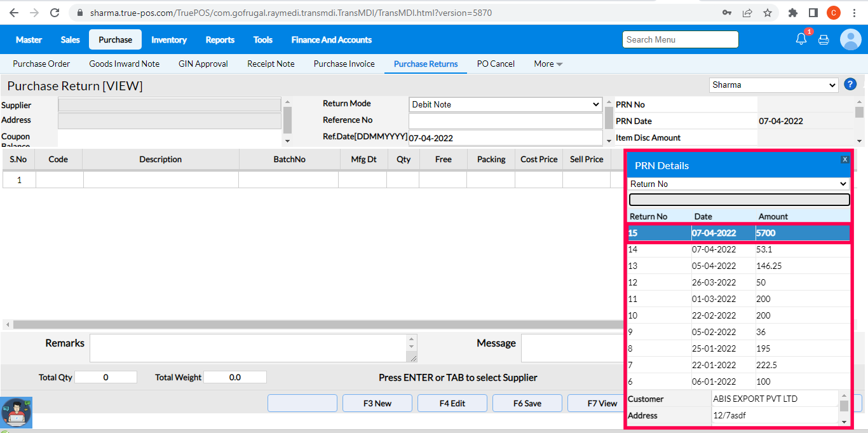868x433 pixels.
Task: Click the browser bookmark star icon
Action: point(767,13)
